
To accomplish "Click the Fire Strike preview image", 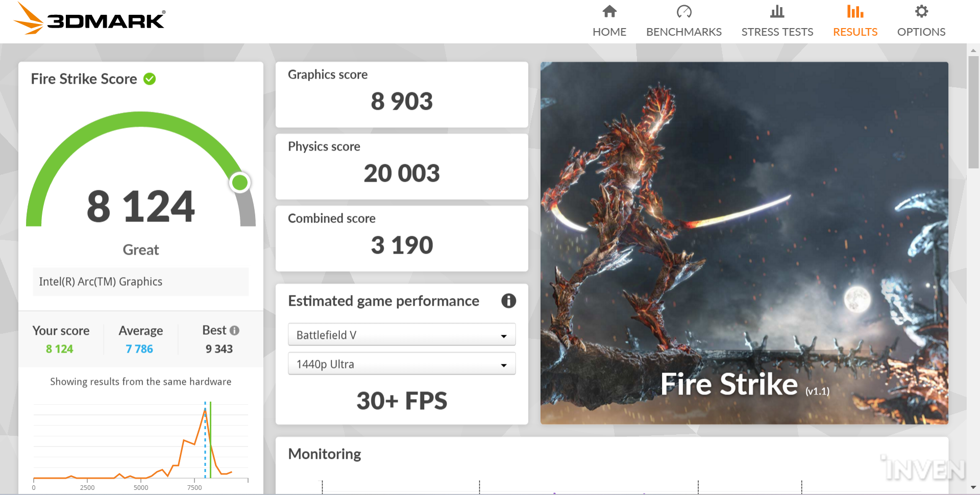I will [744, 243].
